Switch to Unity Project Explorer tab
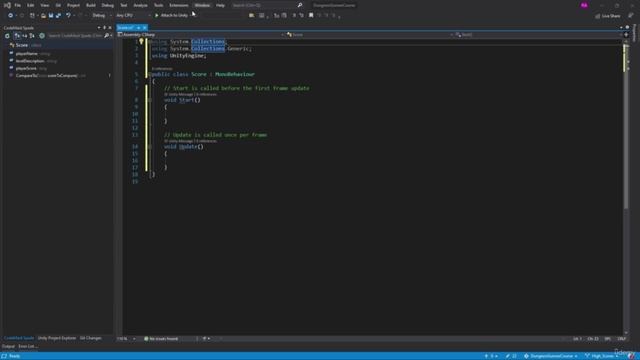 [x=57, y=338]
